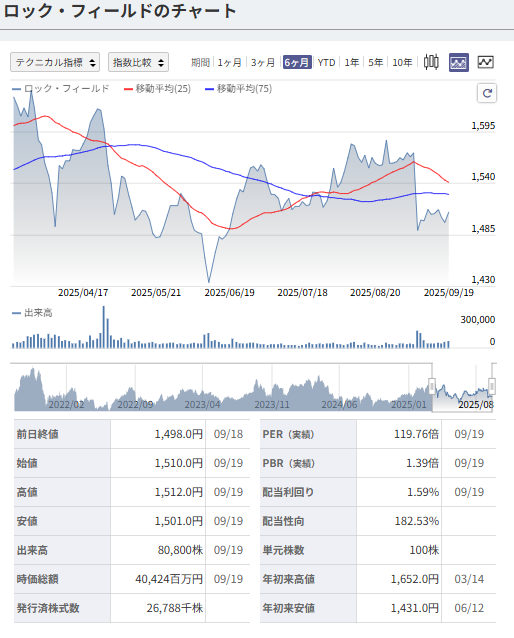The image size is (514, 638).
Task: Select the 1ヶ月 period tab
Action: pos(229,63)
